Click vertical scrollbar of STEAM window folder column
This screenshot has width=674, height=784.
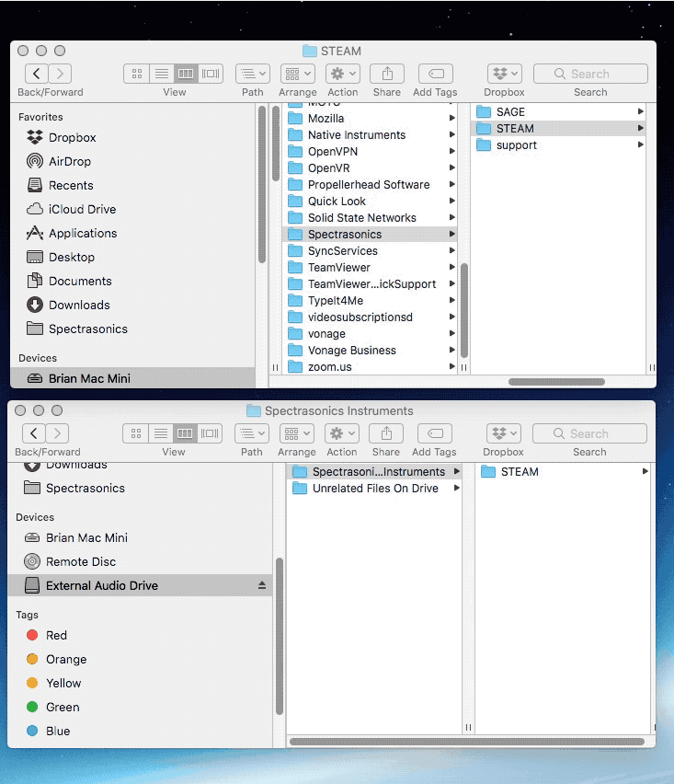(x=464, y=310)
